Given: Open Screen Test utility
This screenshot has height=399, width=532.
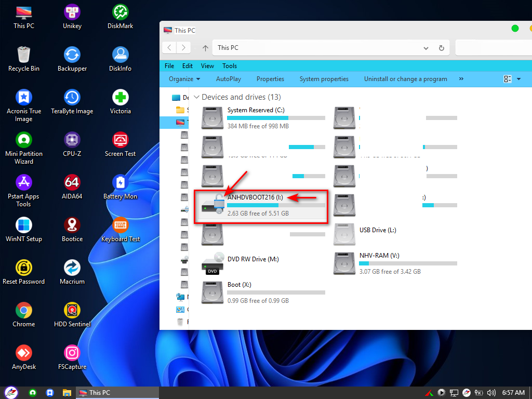Looking at the screenshot, I should pos(120,145).
